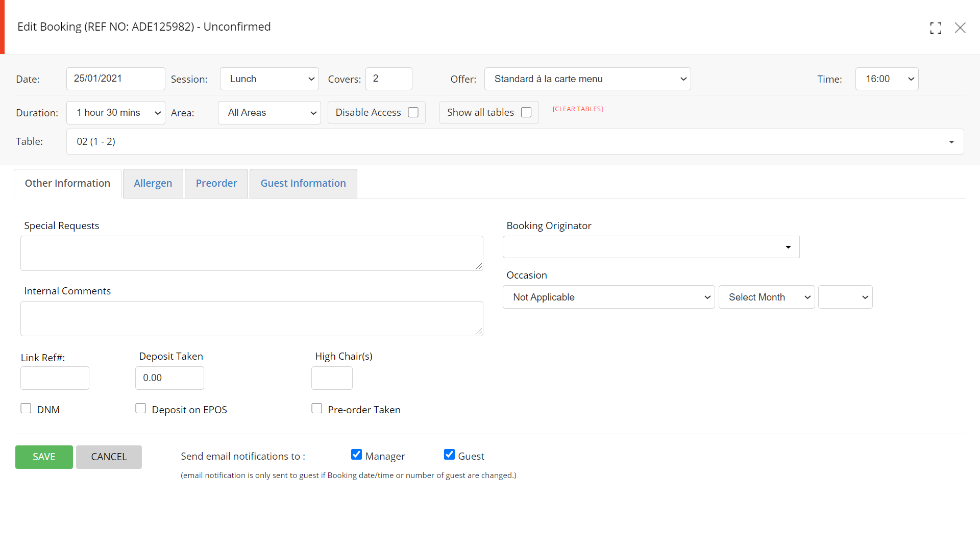The width and height of the screenshot is (980, 551).
Task: Click the green SAVE button
Action: pyautogui.click(x=44, y=457)
